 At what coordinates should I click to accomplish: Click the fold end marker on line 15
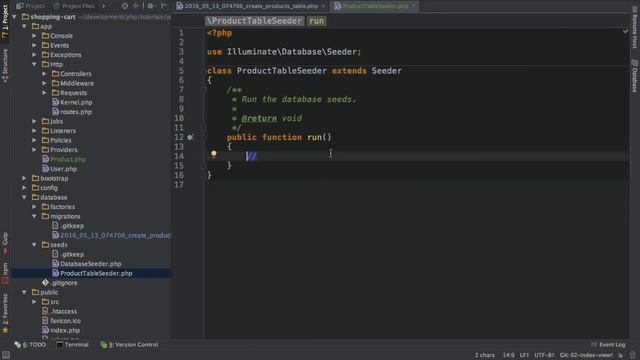204,166
